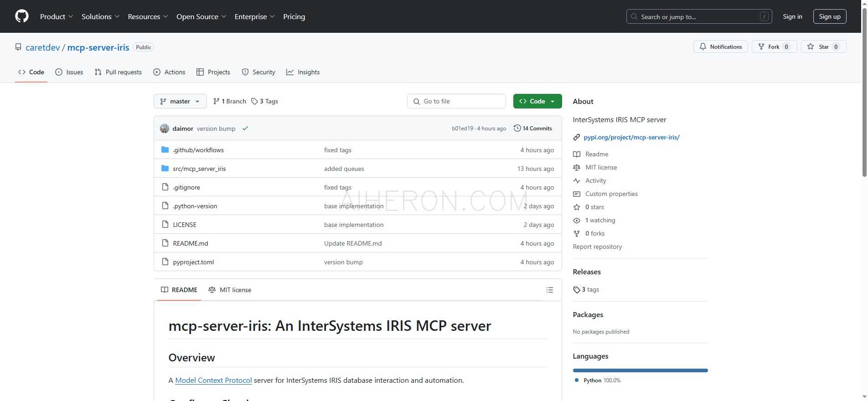Click the src/mcp_server_iris folder icon
868x401 pixels.
tap(165, 168)
